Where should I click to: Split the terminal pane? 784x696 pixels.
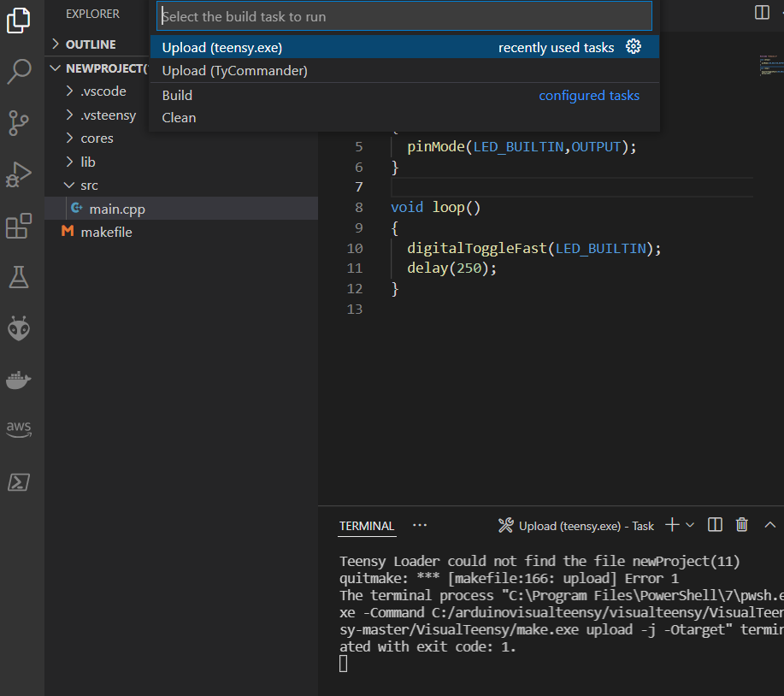[x=715, y=525]
